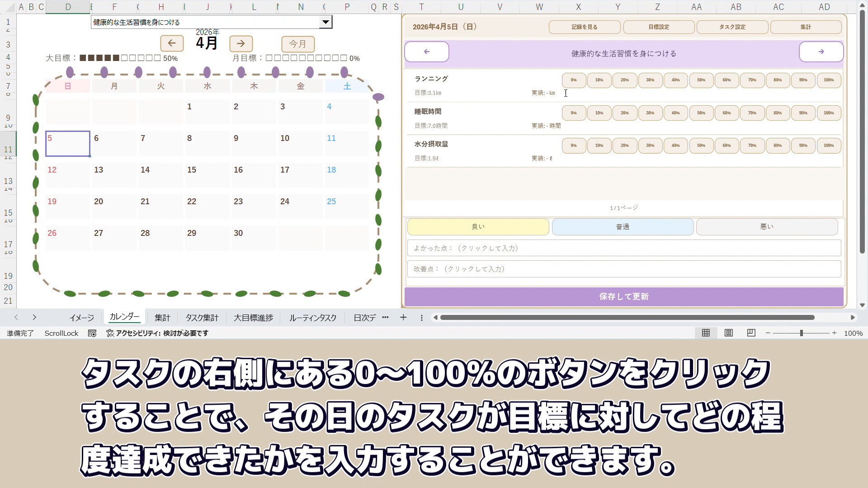Click the 今月 button
Screen dimensions: 868x488
point(298,44)
